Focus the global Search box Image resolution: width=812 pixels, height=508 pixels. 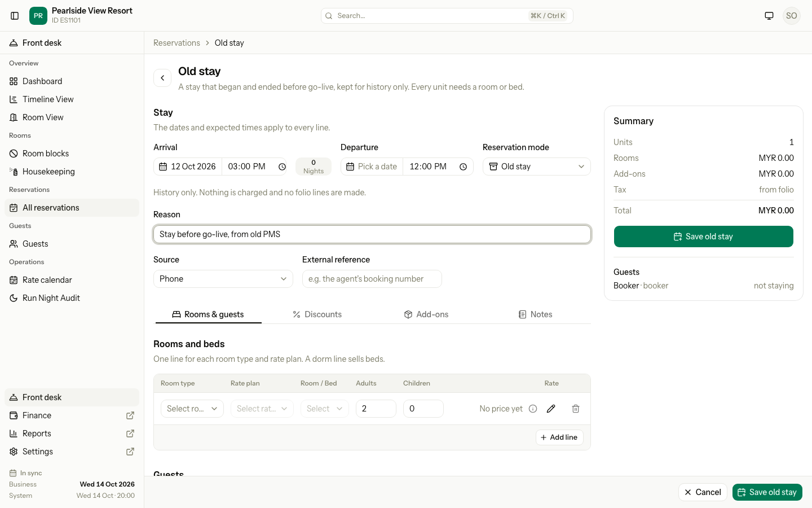coord(447,16)
